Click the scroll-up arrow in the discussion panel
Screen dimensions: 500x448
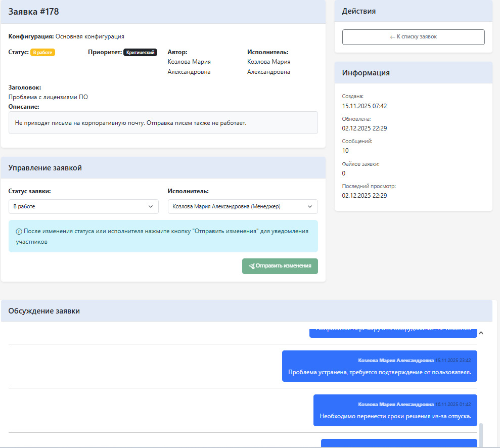[x=481, y=333]
